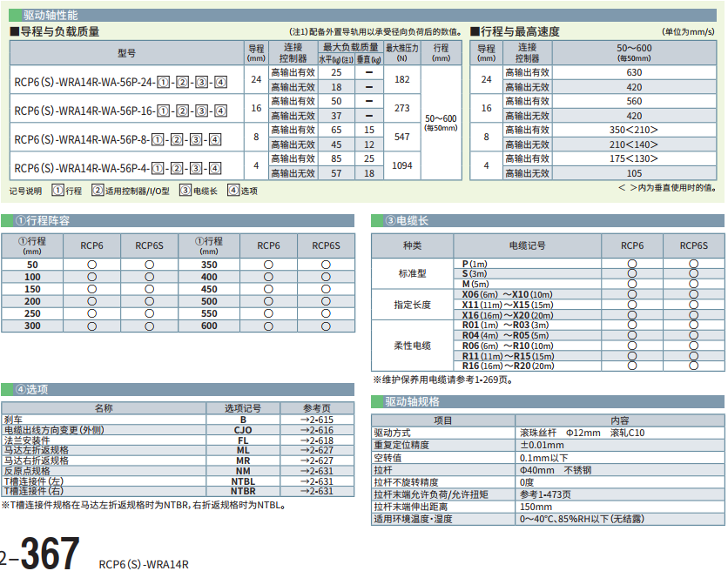The width and height of the screenshot is (728, 571).
Task: Select cable range R11(11m)~R15(15m)
Action: (509, 357)
